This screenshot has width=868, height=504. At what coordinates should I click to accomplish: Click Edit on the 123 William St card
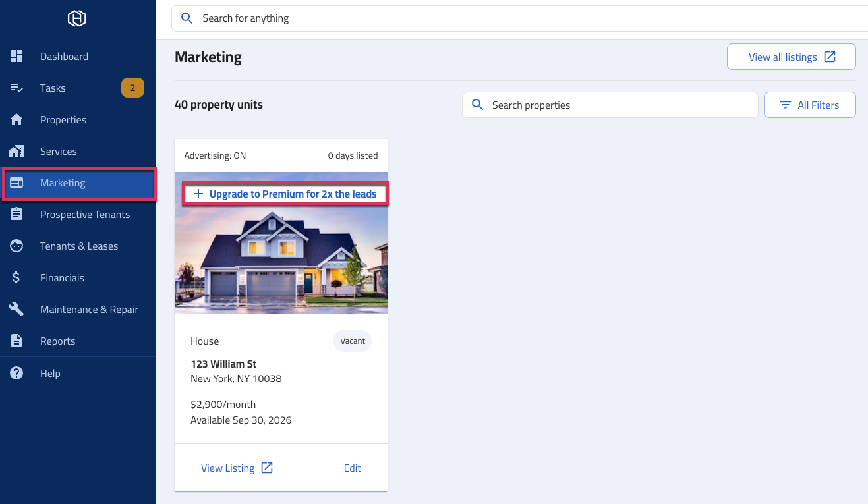coord(353,468)
